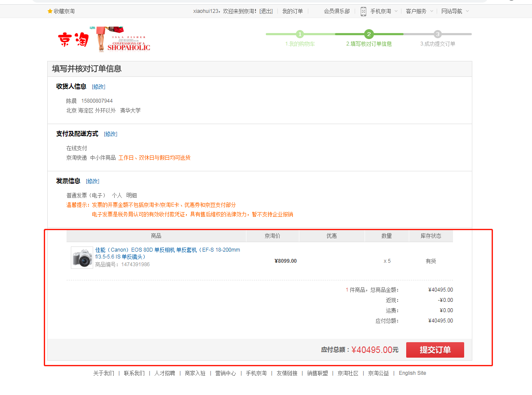Open 网站导航 menu
Screen dimensions: 532x395
pyautogui.click(x=452, y=11)
